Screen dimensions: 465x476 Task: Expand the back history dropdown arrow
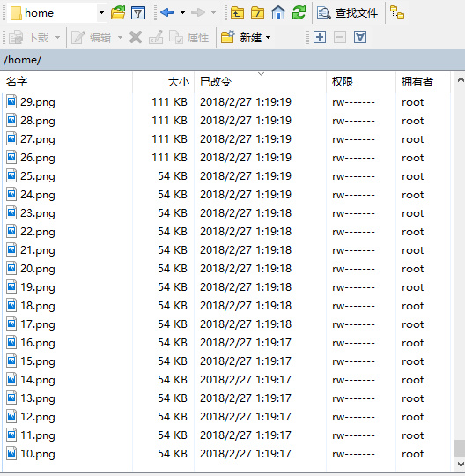click(x=182, y=12)
